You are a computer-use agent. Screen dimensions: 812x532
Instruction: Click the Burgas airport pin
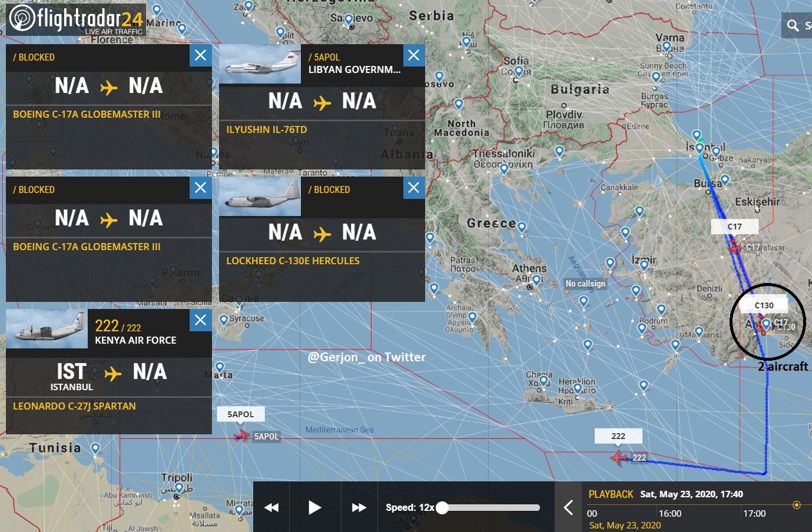(x=656, y=77)
